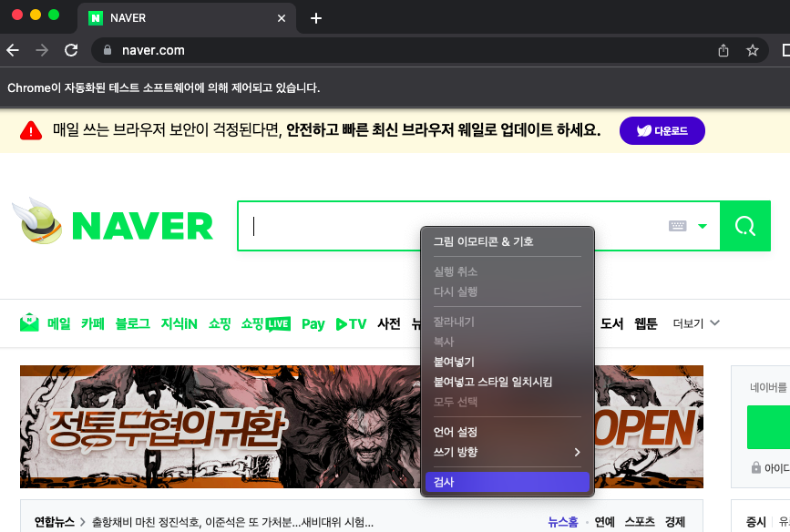Open the 메일 link

(59, 323)
